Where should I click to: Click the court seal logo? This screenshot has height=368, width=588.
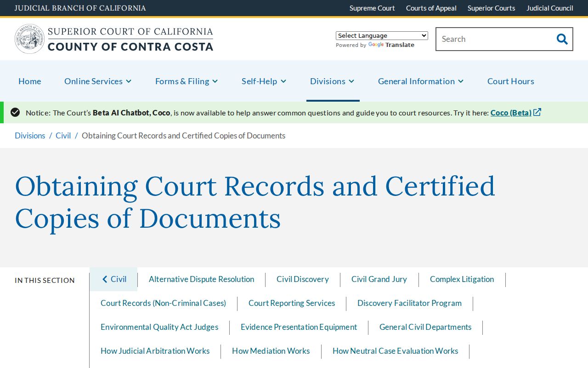point(29,39)
